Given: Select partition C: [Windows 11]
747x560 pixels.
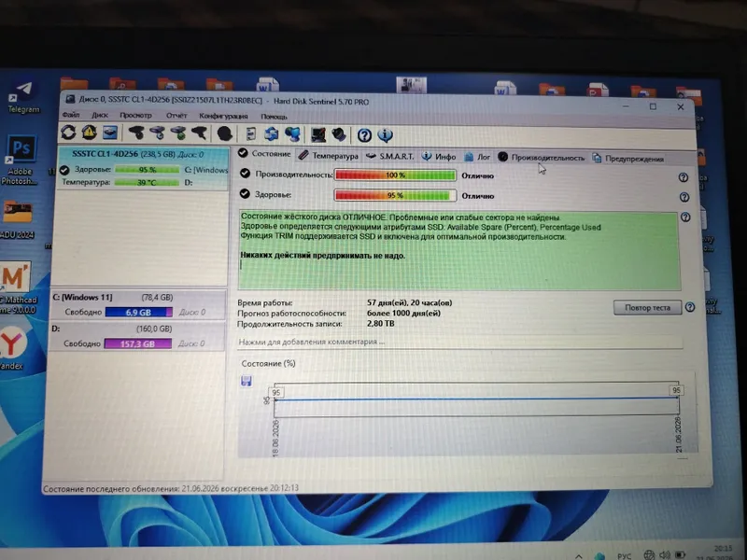Looking at the screenshot, I should 137,305.
